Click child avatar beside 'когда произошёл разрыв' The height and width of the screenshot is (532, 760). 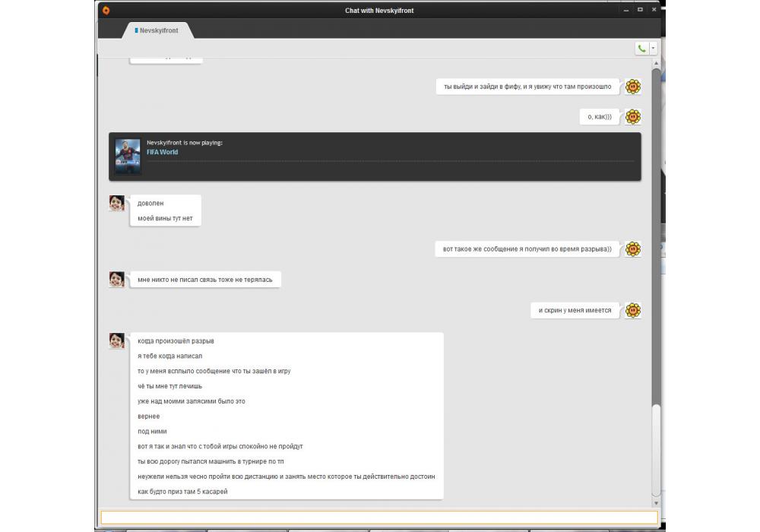117,340
